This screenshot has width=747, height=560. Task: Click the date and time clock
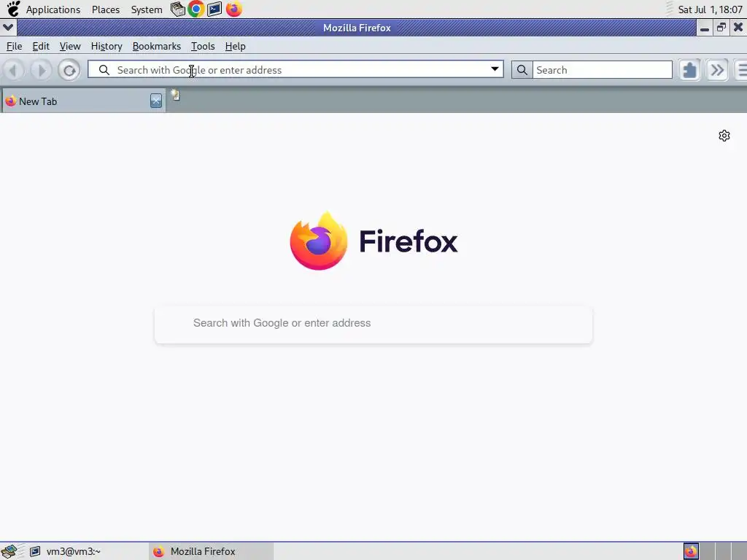pyautogui.click(x=710, y=9)
